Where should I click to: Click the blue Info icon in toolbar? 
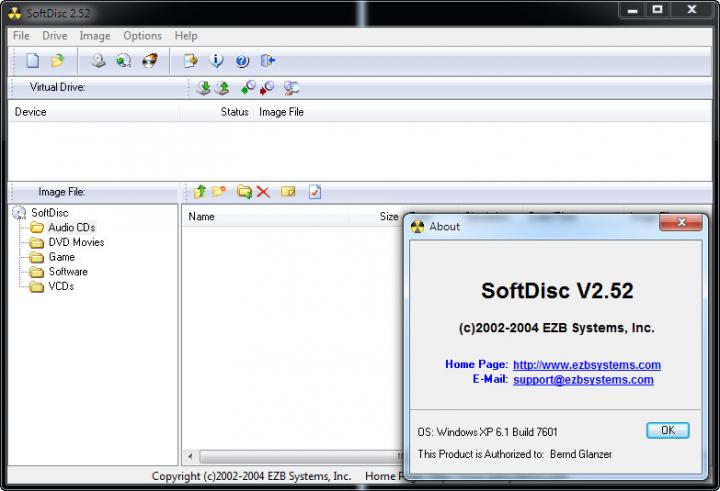216,61
